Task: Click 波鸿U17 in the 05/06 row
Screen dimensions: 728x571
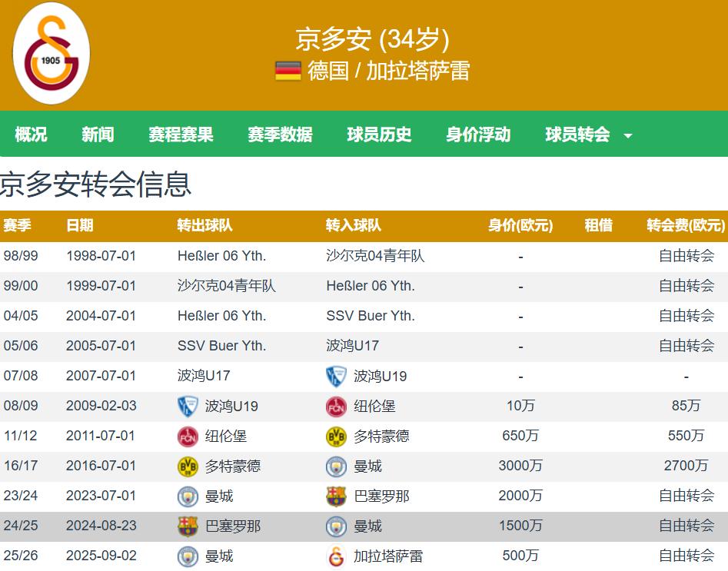Action: pos(352,346)
